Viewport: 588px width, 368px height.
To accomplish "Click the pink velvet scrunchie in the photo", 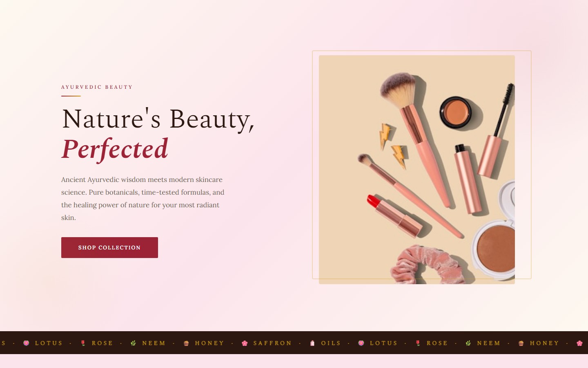I will point(427,265).
